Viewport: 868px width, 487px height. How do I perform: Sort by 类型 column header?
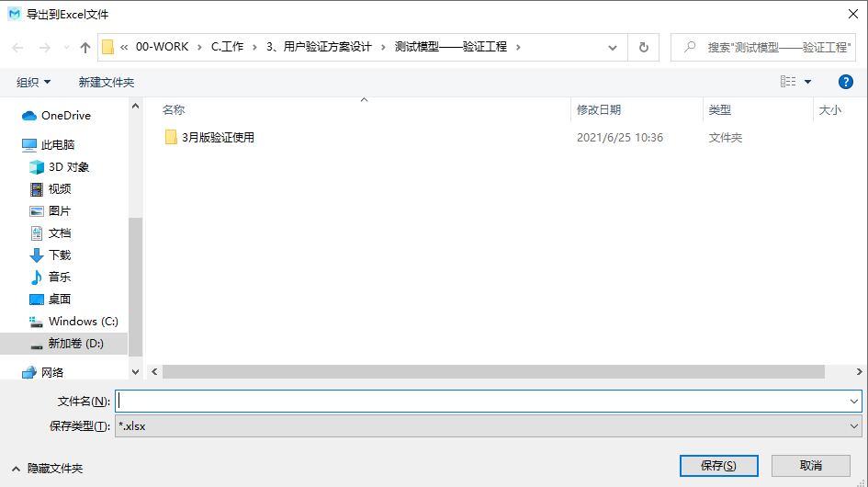pyautogui.click(x=719, y=109)
